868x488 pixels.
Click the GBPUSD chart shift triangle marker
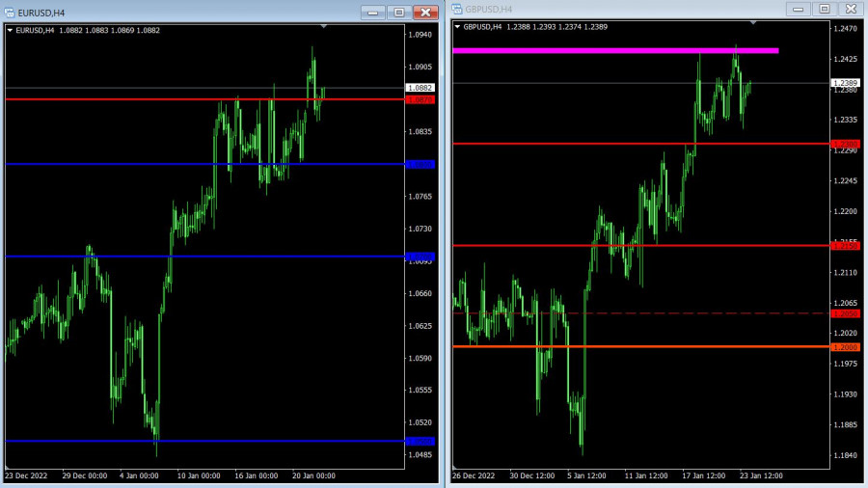753,22
